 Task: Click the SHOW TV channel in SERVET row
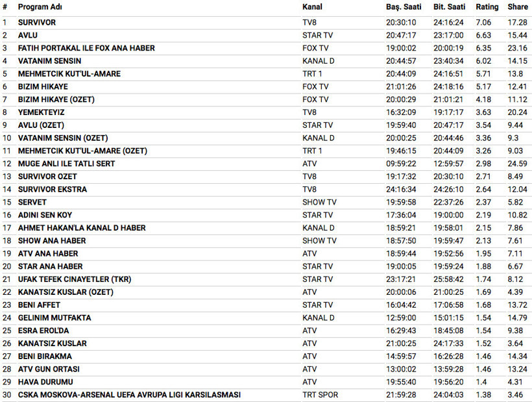click(319, 202)
